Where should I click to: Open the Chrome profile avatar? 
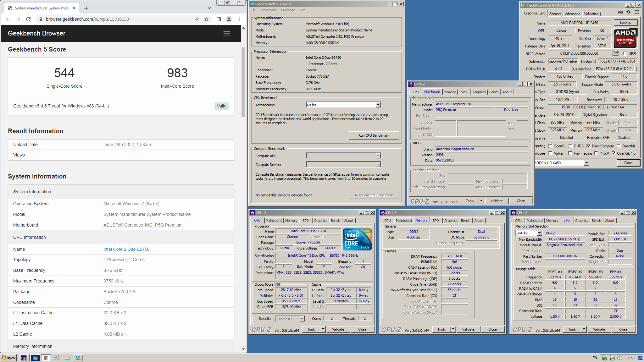pos(229,19)
